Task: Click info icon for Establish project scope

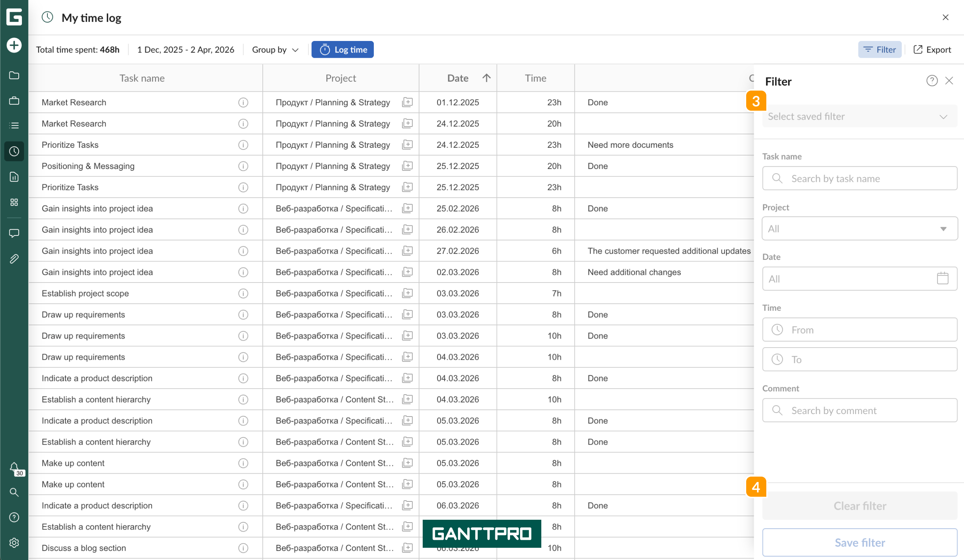Action: (243, 293)
